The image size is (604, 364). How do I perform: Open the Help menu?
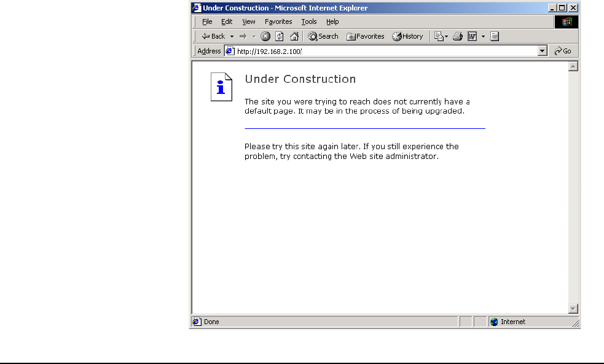pos(332,21)
